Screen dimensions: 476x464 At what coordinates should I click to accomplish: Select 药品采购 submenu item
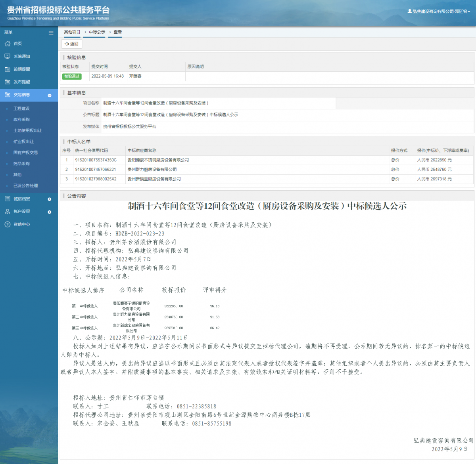pos(21,164)
